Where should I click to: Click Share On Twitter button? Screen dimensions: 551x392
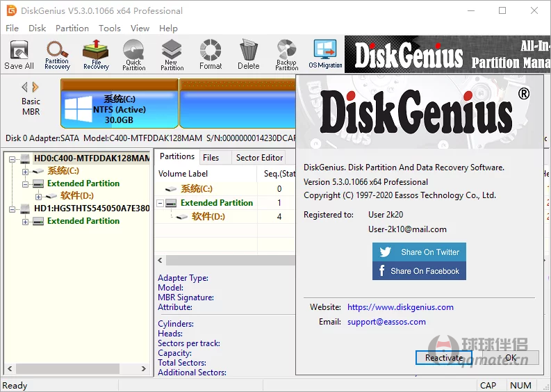419,252
